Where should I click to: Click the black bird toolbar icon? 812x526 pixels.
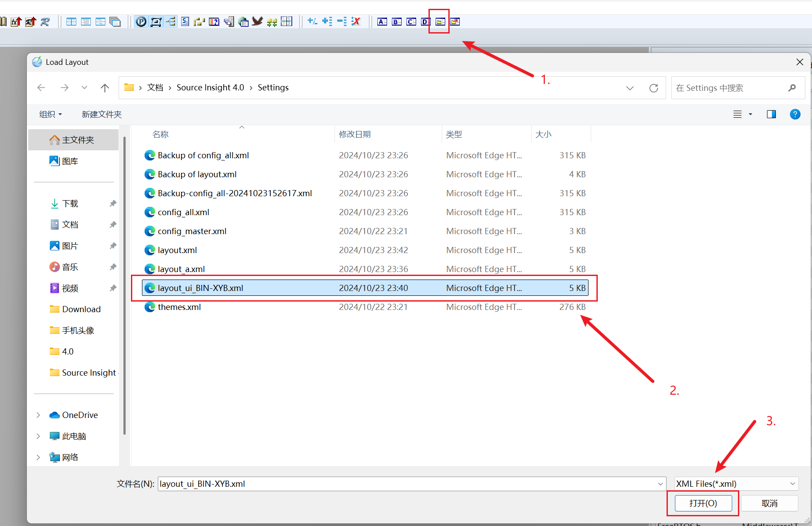[x=257, y=22]
